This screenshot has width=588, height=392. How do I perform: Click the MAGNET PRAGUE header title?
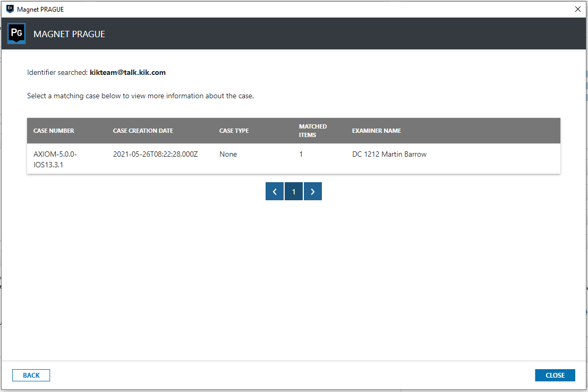[x=69, y=34]
